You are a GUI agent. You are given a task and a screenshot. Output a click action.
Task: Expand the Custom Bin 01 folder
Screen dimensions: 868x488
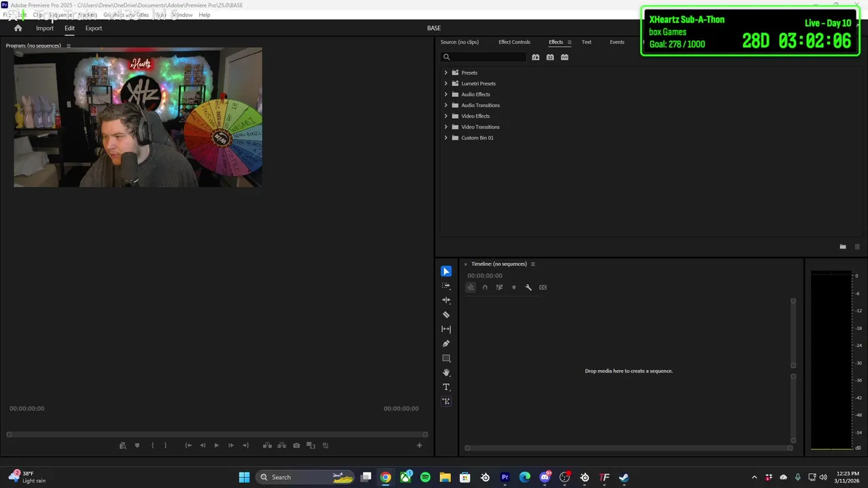[446, 138]
